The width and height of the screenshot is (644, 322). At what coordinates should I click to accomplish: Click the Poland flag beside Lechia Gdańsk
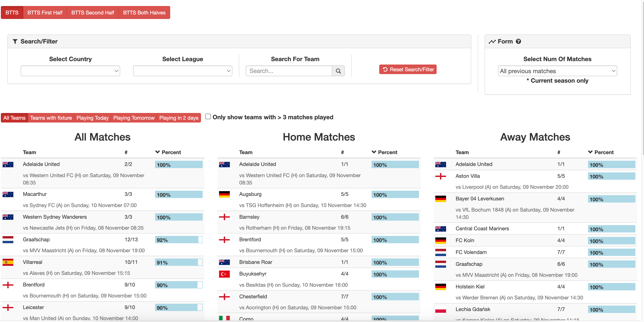point(440,310)
